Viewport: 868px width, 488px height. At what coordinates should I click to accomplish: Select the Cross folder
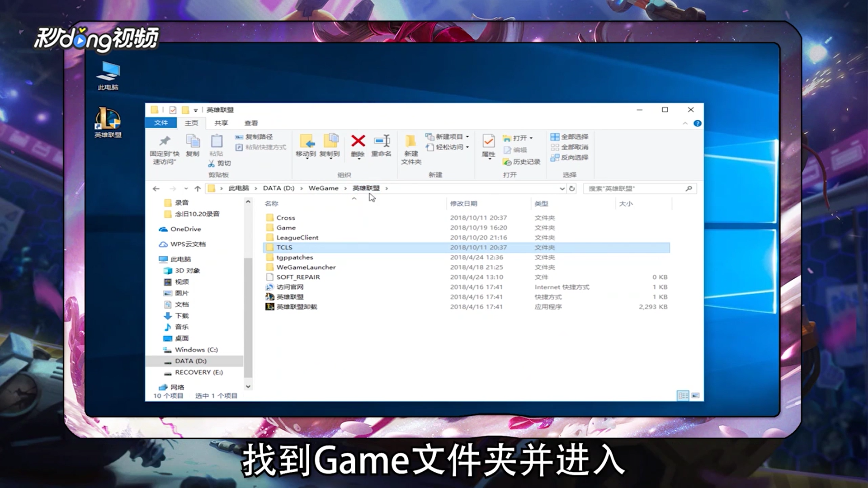(466, 218)
